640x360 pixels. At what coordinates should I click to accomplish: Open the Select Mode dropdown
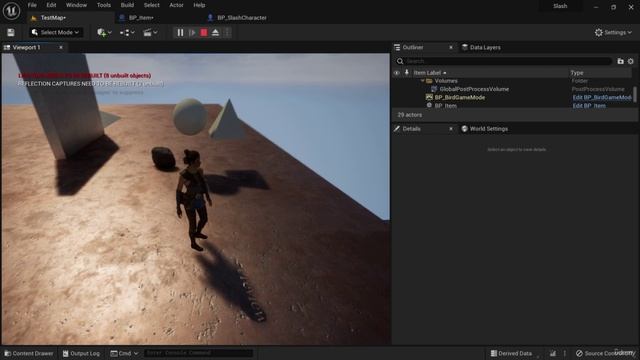[x=55, y=32]
